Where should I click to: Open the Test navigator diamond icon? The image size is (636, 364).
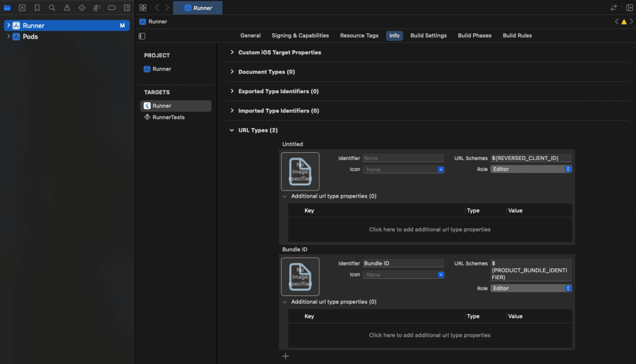point(82,8)
